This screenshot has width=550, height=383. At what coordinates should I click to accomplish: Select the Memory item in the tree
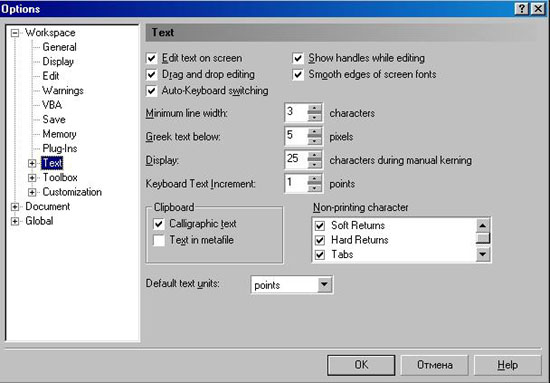point(59,134)
